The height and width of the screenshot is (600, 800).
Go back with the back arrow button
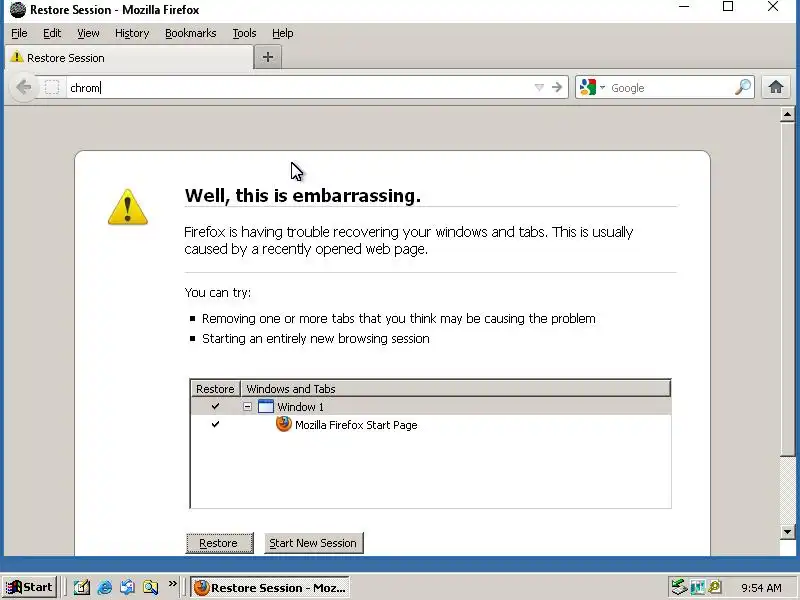[x=23, y=87]
